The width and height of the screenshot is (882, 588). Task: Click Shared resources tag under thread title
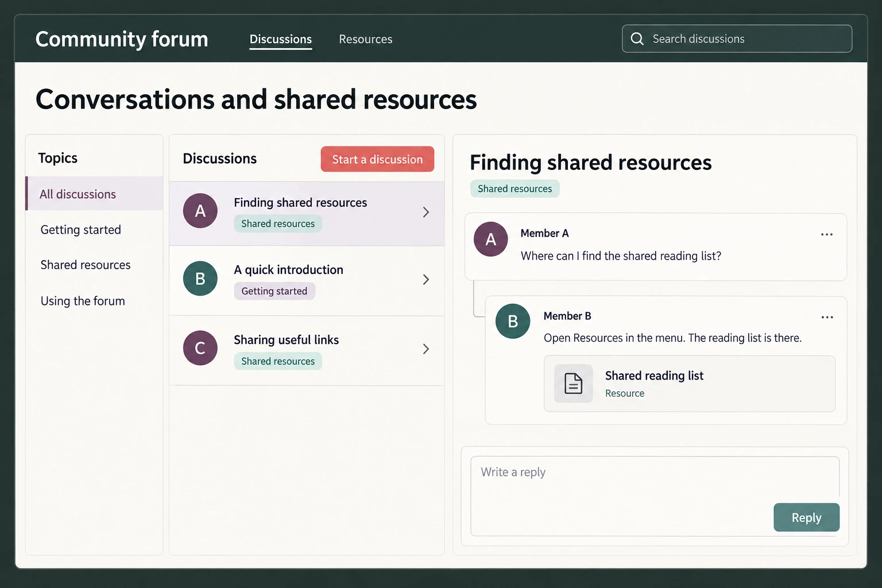pyautogui.click(x=514, y=188)
